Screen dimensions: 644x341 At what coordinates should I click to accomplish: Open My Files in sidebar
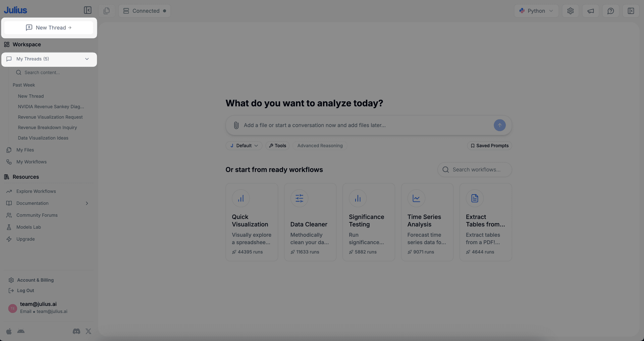25,150
